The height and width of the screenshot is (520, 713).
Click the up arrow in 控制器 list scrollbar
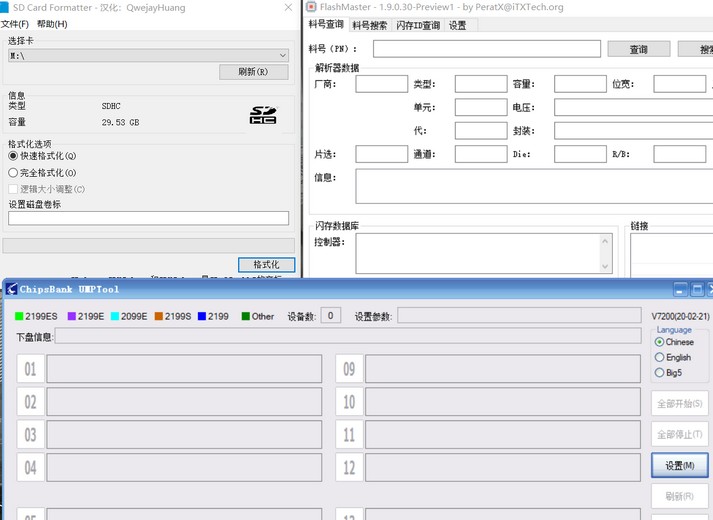point(605,242)
